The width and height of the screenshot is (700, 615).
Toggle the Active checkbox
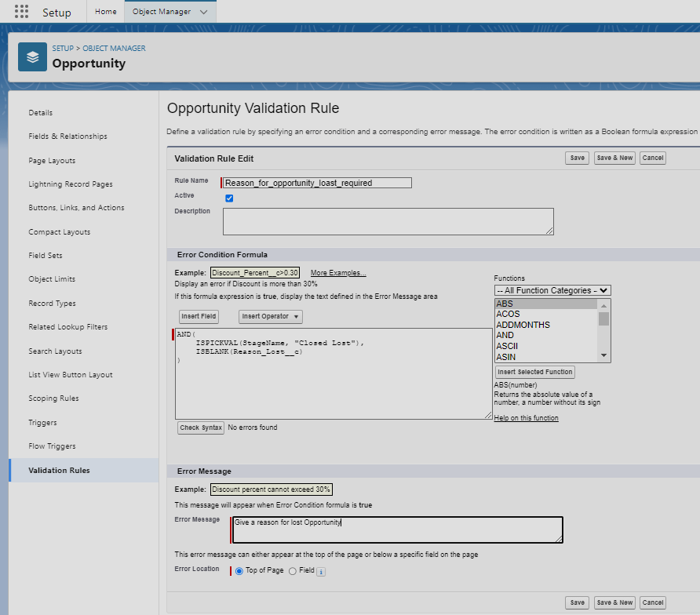tap(229, 198)
